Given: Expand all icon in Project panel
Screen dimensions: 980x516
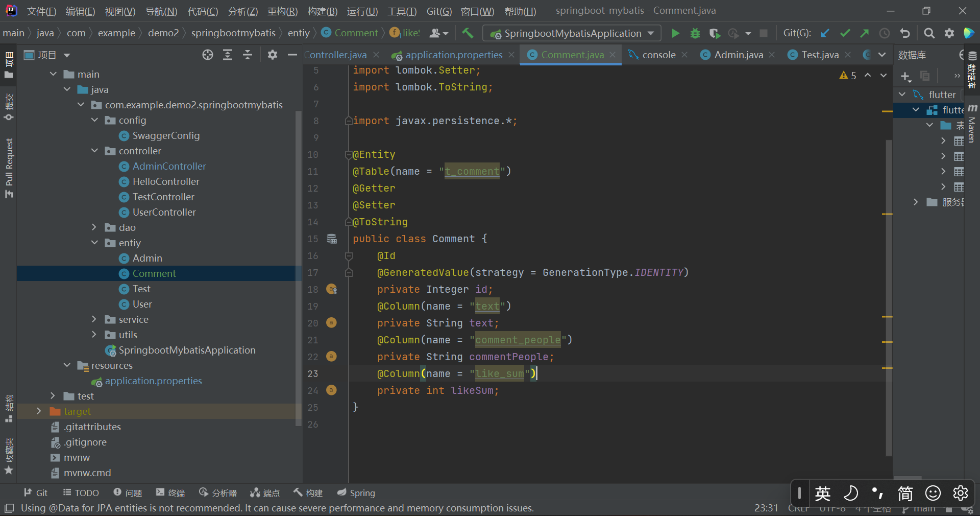Looking at the screenshot, I should (x=228, y=55).
